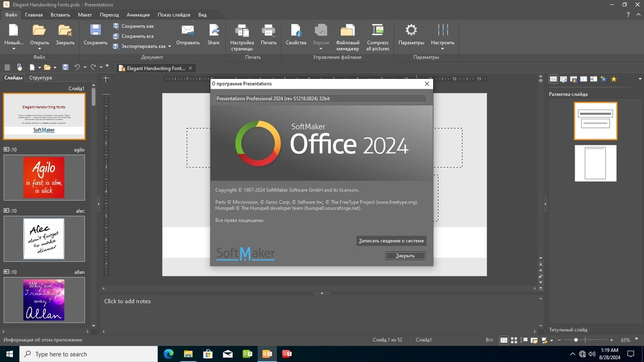Open custom animation yellow star icon
644x362 pixels.
pos(614,79)
